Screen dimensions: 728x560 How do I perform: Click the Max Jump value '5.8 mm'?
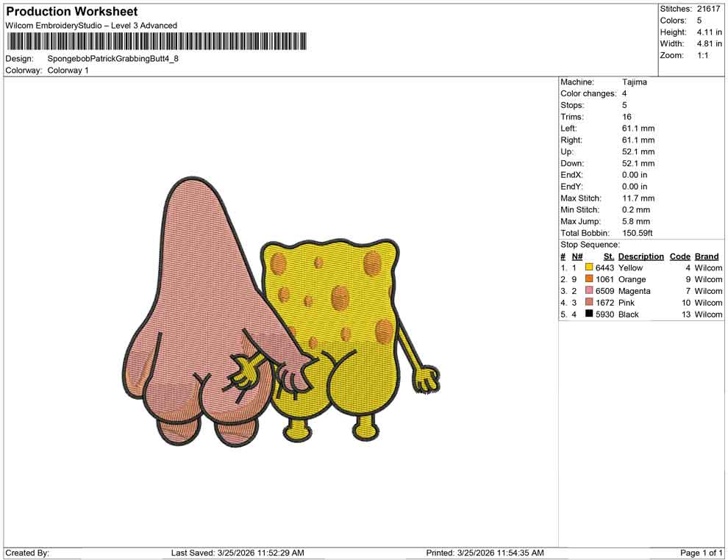tap(636, 221)
